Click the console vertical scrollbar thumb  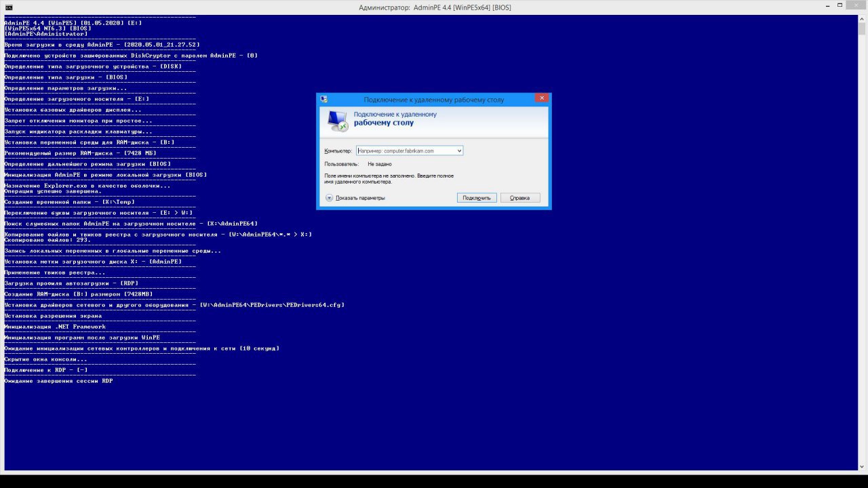[863, 29]
